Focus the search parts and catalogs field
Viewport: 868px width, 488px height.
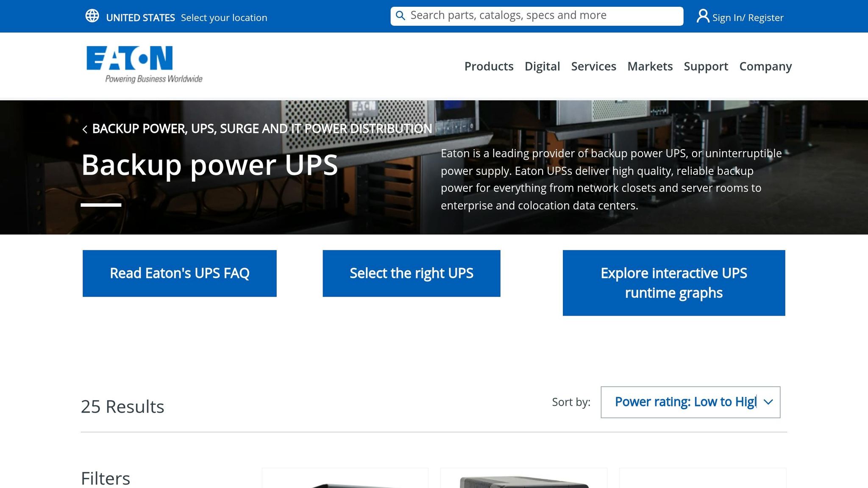(537, 16)
